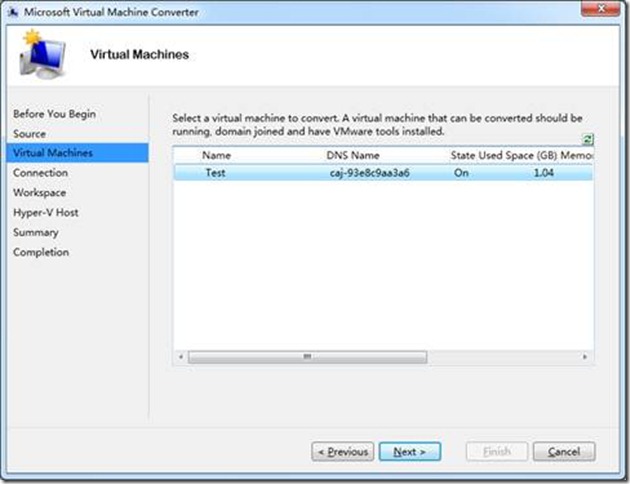Go to the Before You Begin step

[54, 114]
